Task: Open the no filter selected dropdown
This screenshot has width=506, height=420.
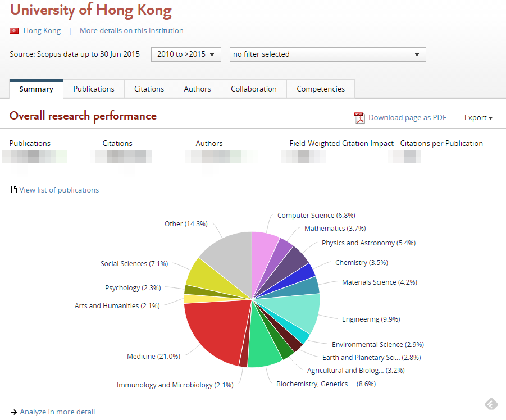Action: (x=327, y=54)
